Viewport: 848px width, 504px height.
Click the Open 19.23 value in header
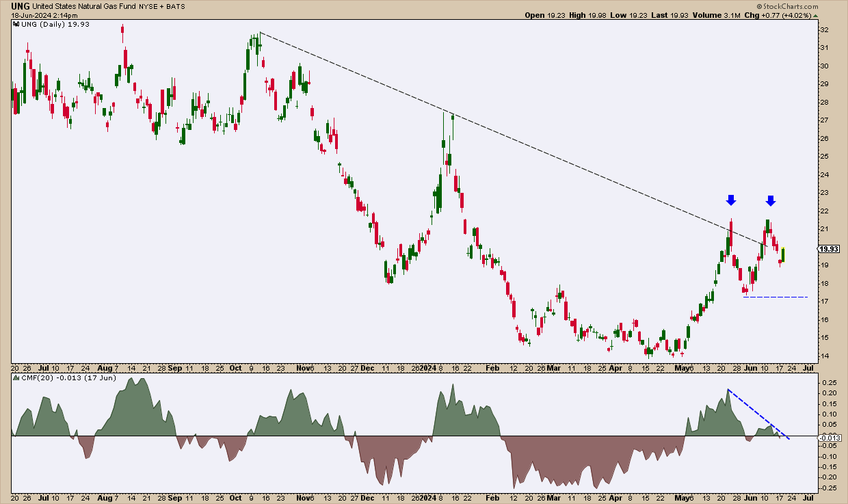[x=544, y=15]
